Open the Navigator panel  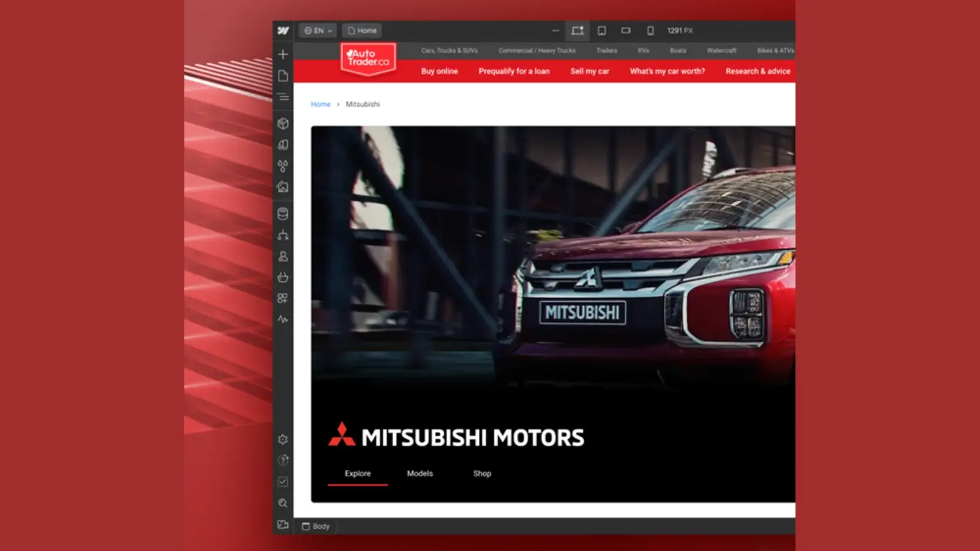pos(283,97)
